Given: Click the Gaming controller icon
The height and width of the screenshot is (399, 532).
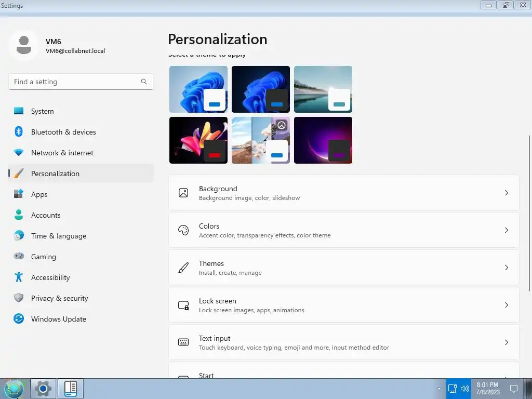Looking at the screenshot, I should coord(19,256).
